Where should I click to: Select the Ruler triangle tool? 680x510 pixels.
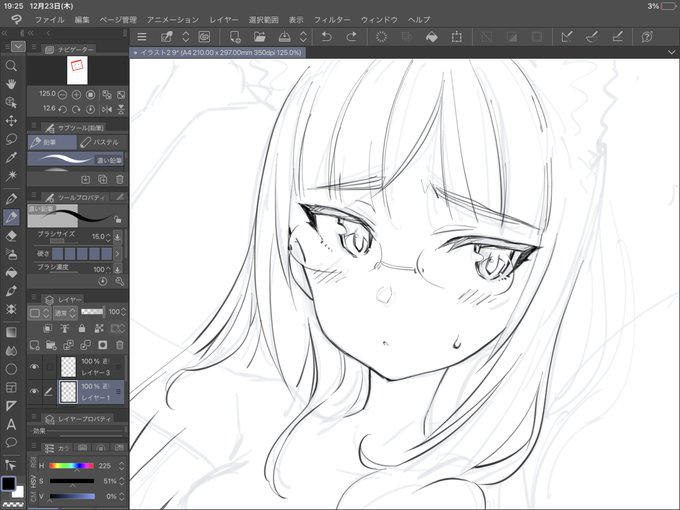[11, 406]
